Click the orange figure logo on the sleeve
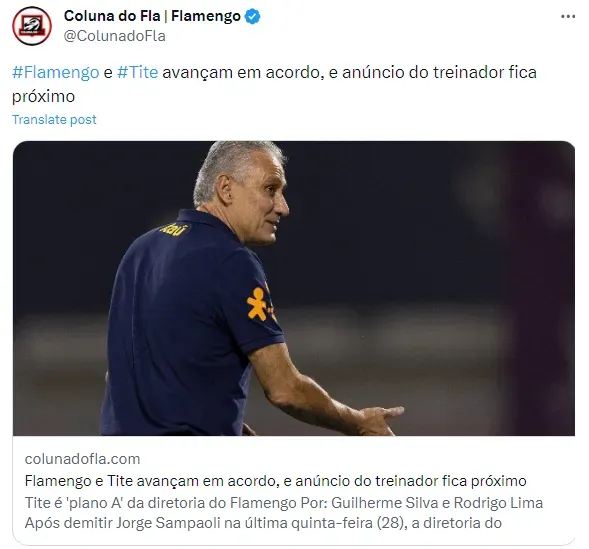Screen dimensions: 589x549 pyautogui.click(x=257, y=304)
